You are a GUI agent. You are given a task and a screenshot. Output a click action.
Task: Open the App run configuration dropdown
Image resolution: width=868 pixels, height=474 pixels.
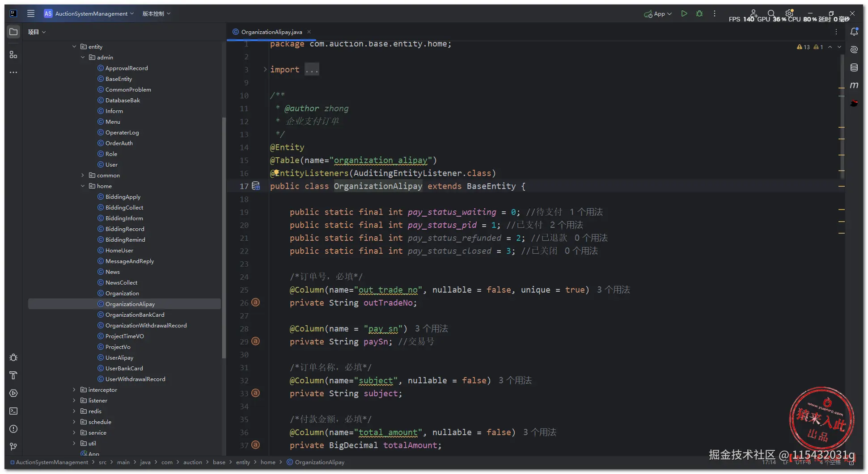pos(658,14)
